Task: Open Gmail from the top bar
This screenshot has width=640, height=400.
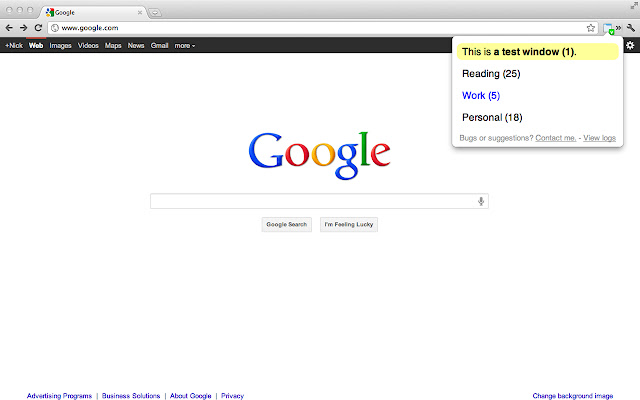Action: pyautogui.click(x=160, y=46)
